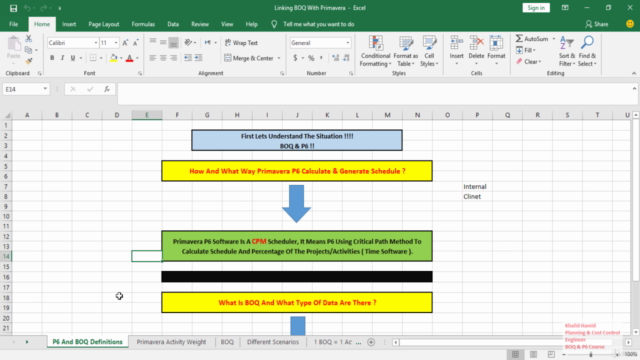Open the General number format dropdown
This screenshot has height=360, width=640.
click(348, 43)
